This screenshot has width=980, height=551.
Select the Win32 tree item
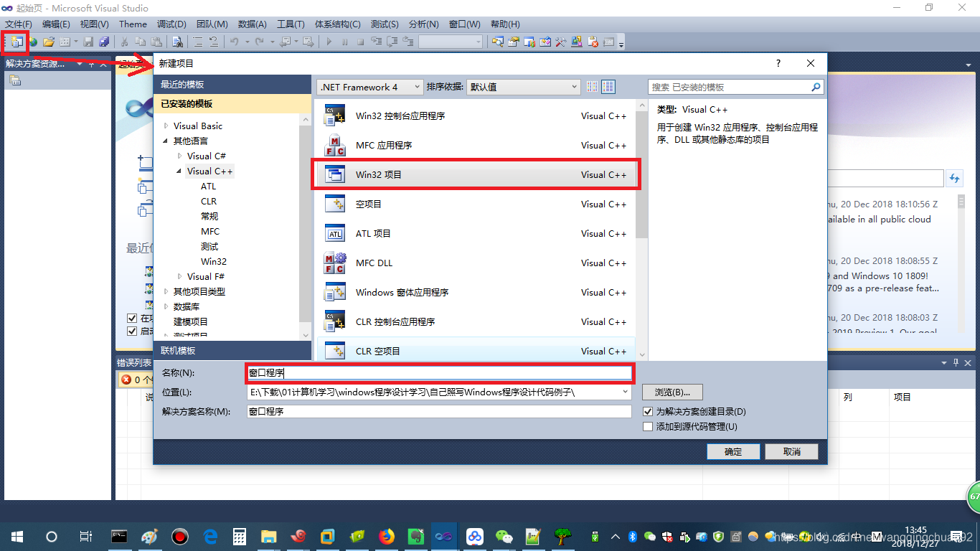tap(214, 261)
